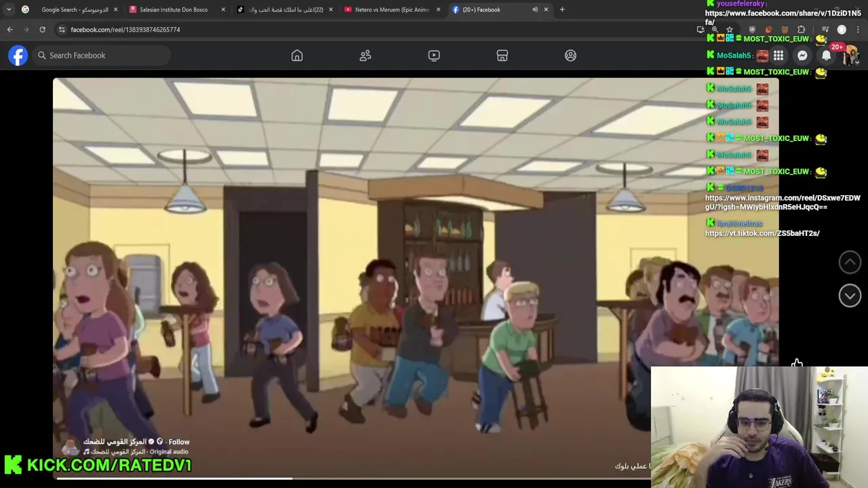Open a new browser tab

[x=562, y=9]
